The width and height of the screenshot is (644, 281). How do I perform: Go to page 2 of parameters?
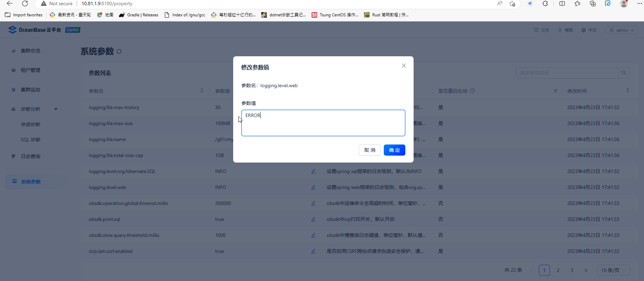click(x=558, y=270)
